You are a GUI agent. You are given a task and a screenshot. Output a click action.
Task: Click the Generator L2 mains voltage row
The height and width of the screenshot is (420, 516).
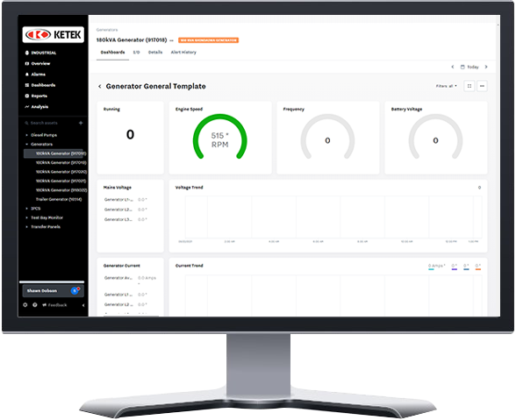[125, 210]
